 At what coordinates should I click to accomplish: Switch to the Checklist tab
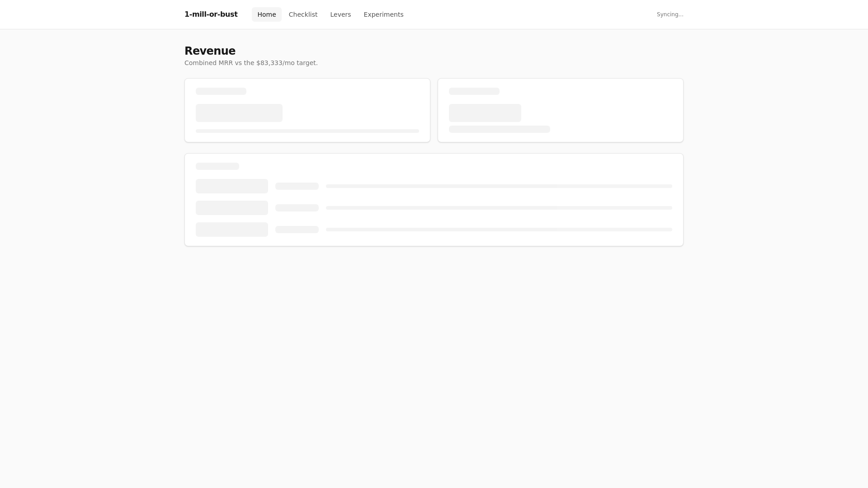pos(303,14)
